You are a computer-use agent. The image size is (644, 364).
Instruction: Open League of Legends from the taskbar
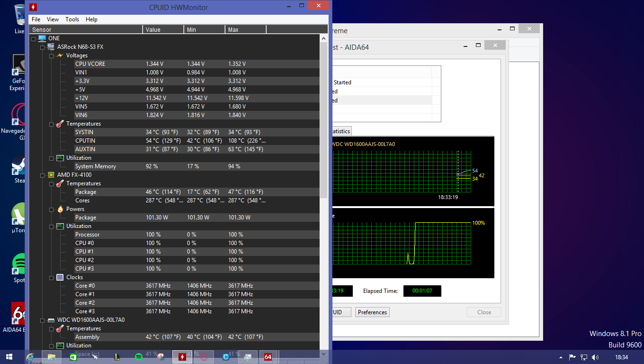click(117, 357)
